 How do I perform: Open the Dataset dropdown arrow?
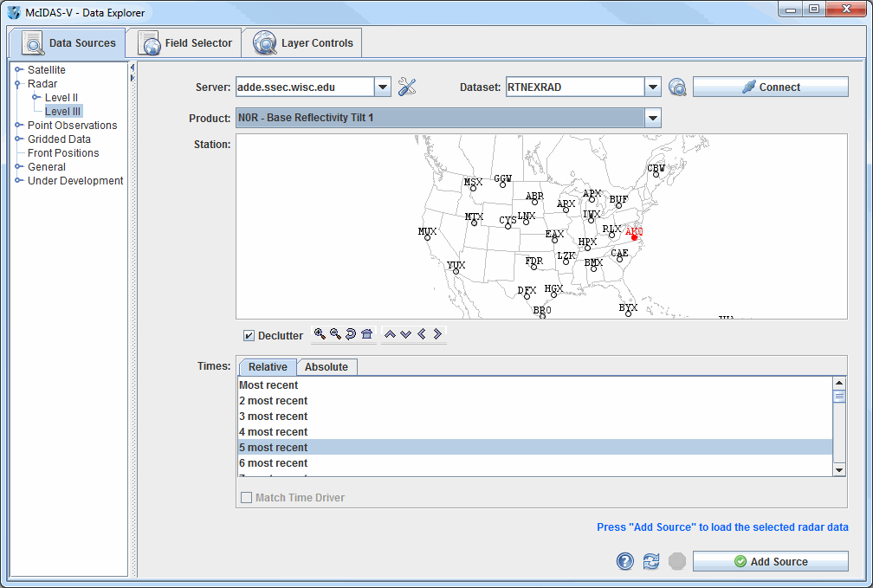click(652, 87)
